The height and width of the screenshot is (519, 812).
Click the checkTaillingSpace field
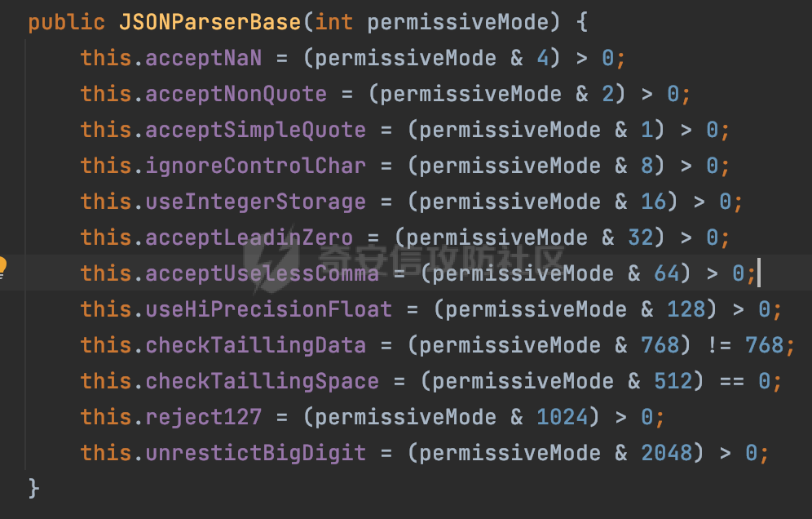262,380
